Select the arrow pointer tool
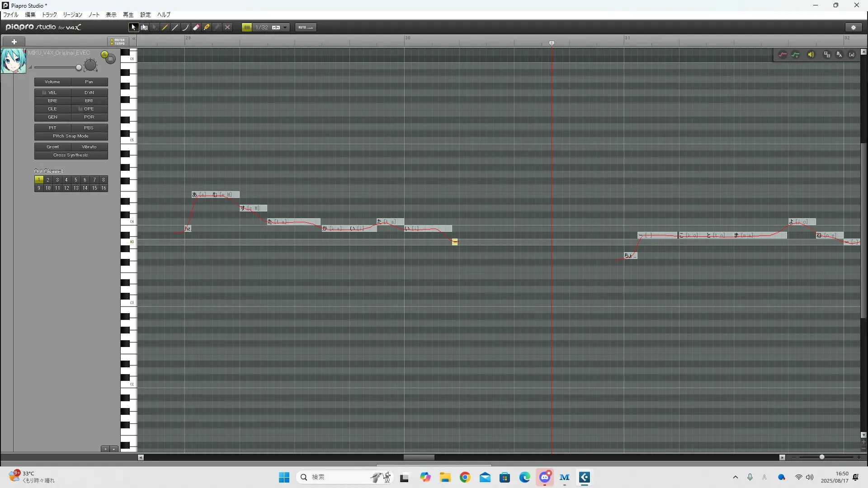The image size is (868, 488). click(133, 28)
